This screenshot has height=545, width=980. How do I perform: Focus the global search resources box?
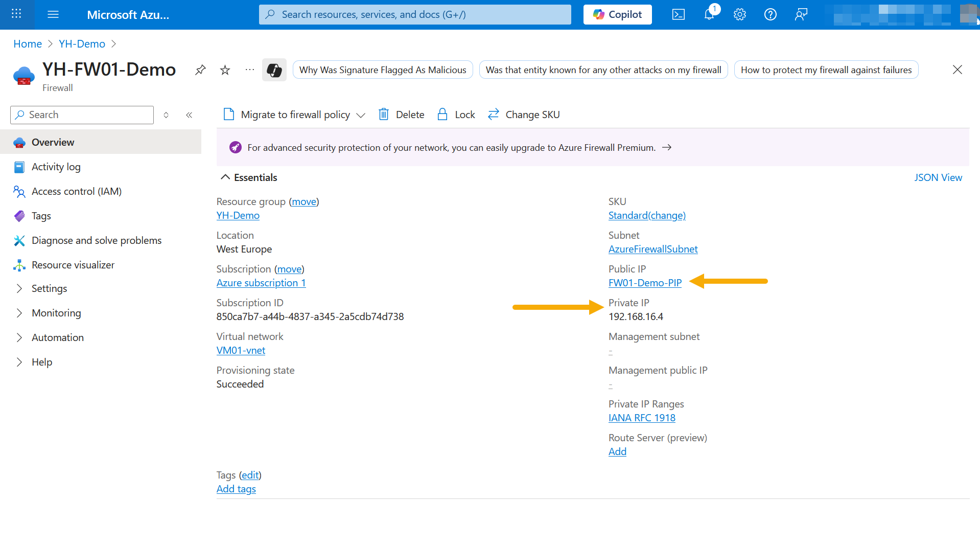coord(415,14)
